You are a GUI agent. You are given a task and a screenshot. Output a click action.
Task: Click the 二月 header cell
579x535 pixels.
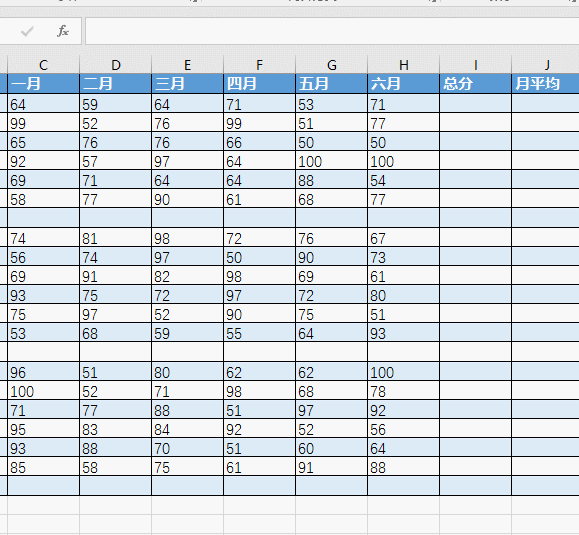(x=116, y=83)
